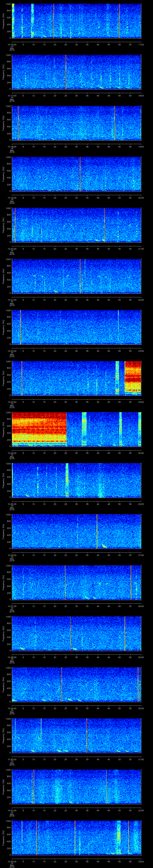Click the red marker near 50 seconds in the 10:16:00 spectrogram
Screen dimensions: 153x868
[119, 21]
